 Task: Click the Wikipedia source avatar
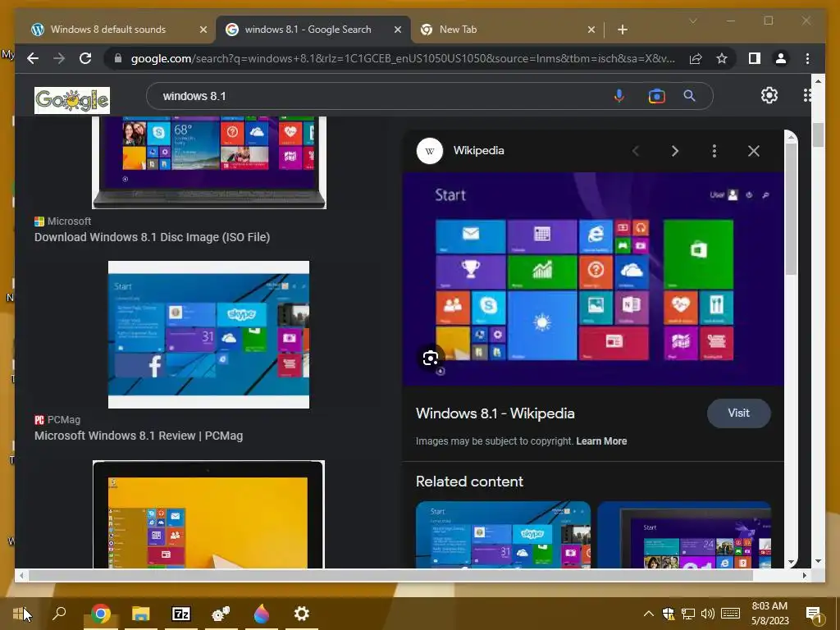(430, 151)
